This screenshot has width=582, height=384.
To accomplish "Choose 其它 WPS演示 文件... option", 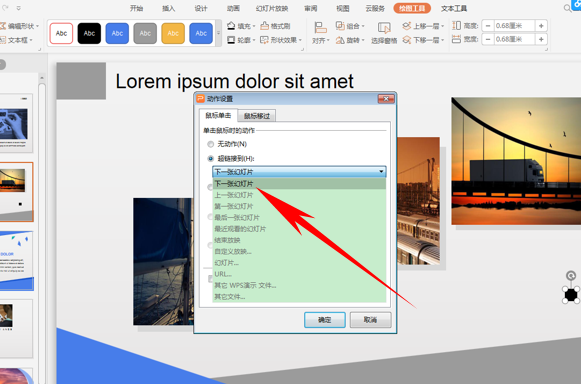I will pyautogui.click(x=299, y=285).
